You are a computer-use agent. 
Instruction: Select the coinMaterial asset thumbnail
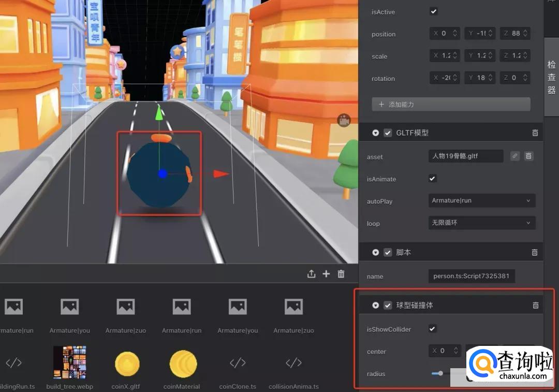click(x=183, y=364)
